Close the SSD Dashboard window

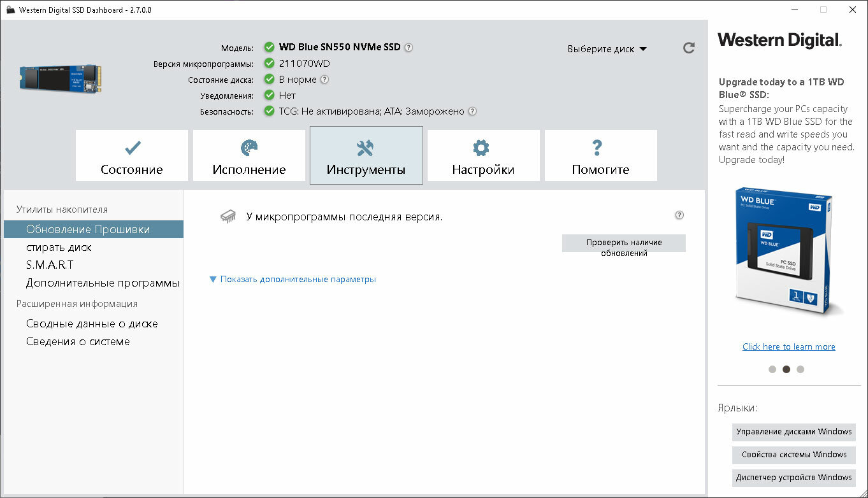pos(853,10)
